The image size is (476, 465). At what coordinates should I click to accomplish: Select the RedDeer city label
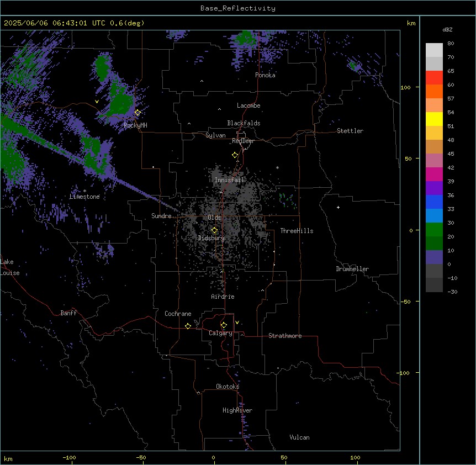pyautogui.click(x=243, y=141)
